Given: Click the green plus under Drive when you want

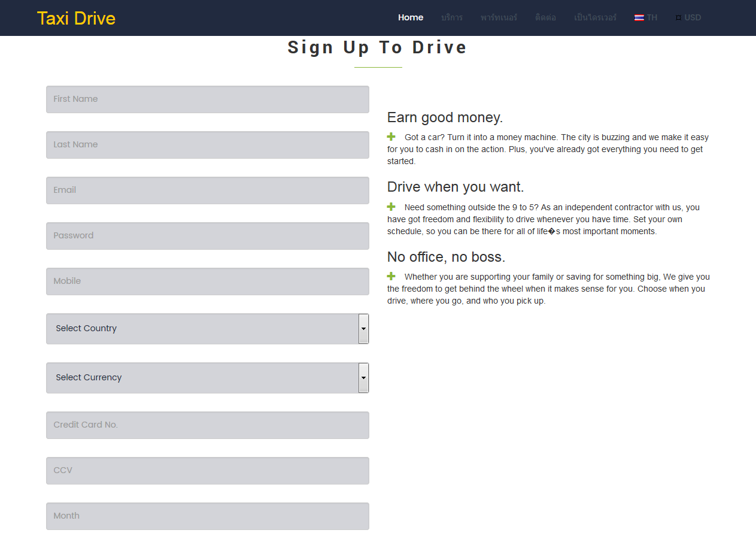Looking at the screenshot, I should coord(391,207).
